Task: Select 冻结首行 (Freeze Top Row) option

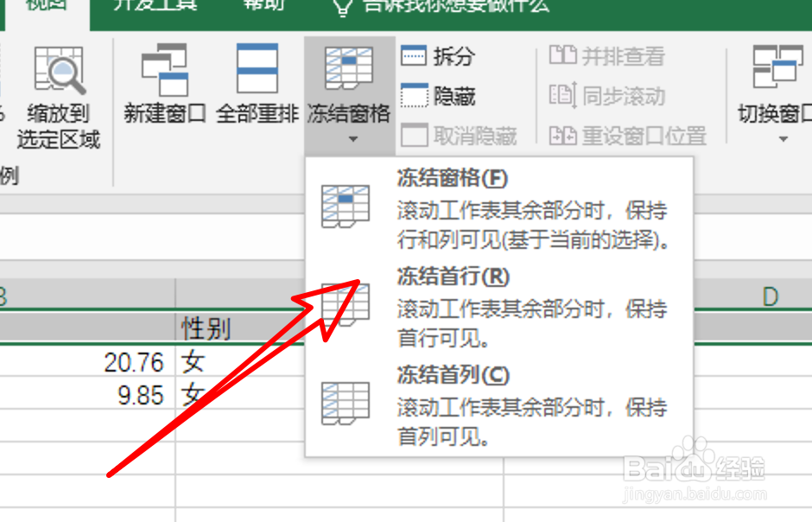Action: 440,278
